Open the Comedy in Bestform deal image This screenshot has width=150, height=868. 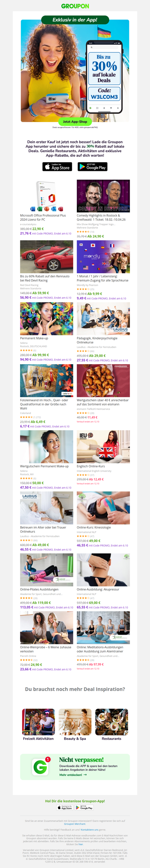click(x=103, y=196)
